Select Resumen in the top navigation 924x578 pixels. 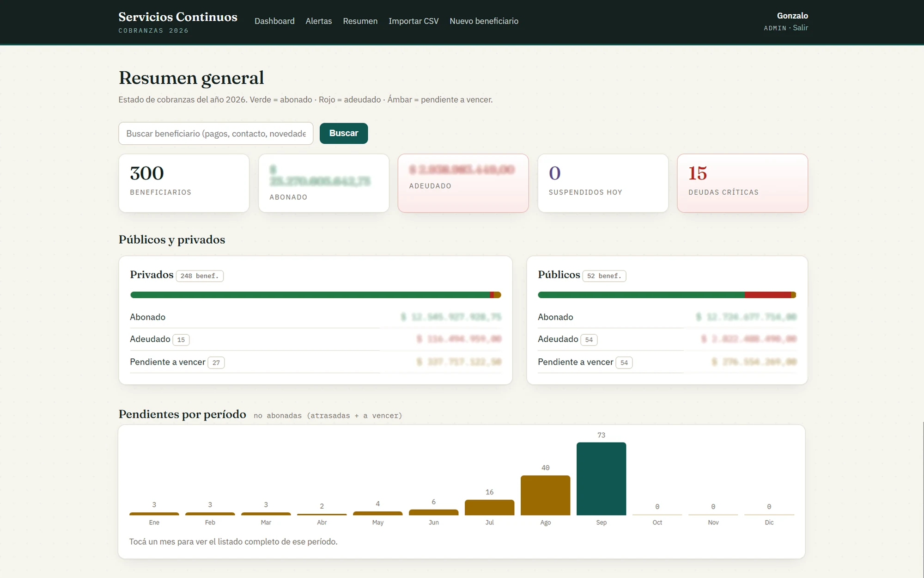pos(360,21)
